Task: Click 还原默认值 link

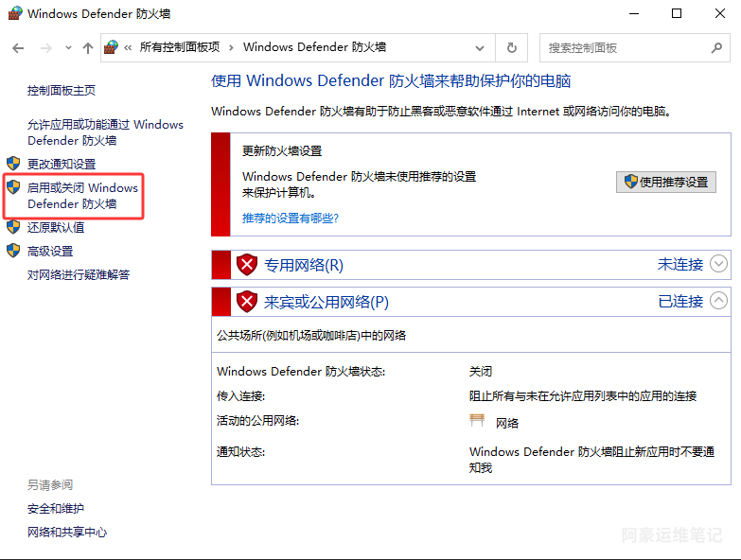Action: [56, 228]
